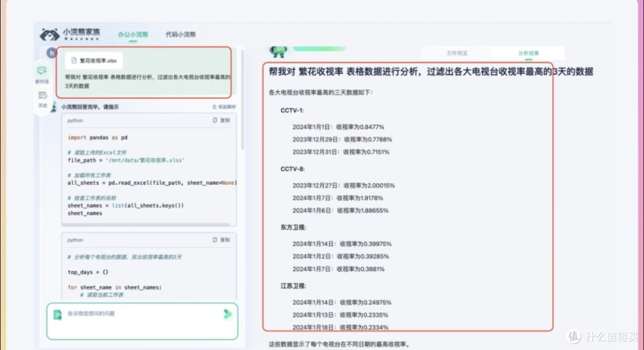This screenshot has height=350, width=644.
Task: Click the raccoon avatar beside 小浣熊回答完毕
Action: 54,107
